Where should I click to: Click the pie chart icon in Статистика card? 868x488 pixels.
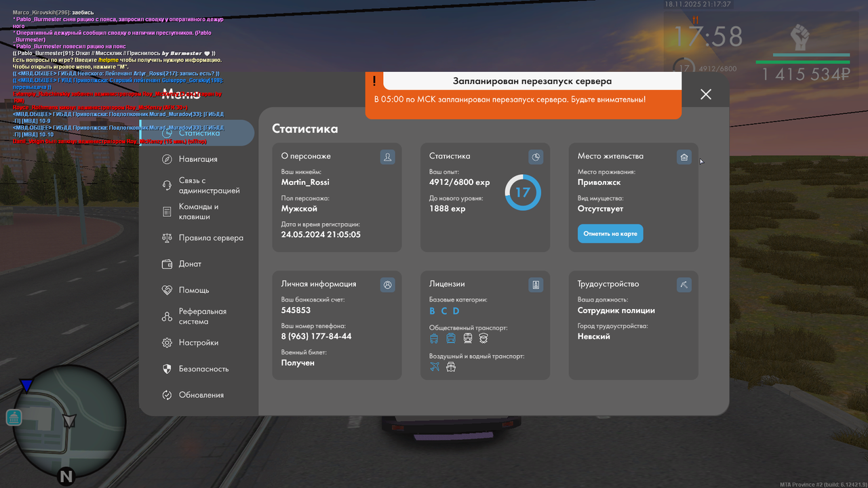pyautogui.click(x=536, y=157)
